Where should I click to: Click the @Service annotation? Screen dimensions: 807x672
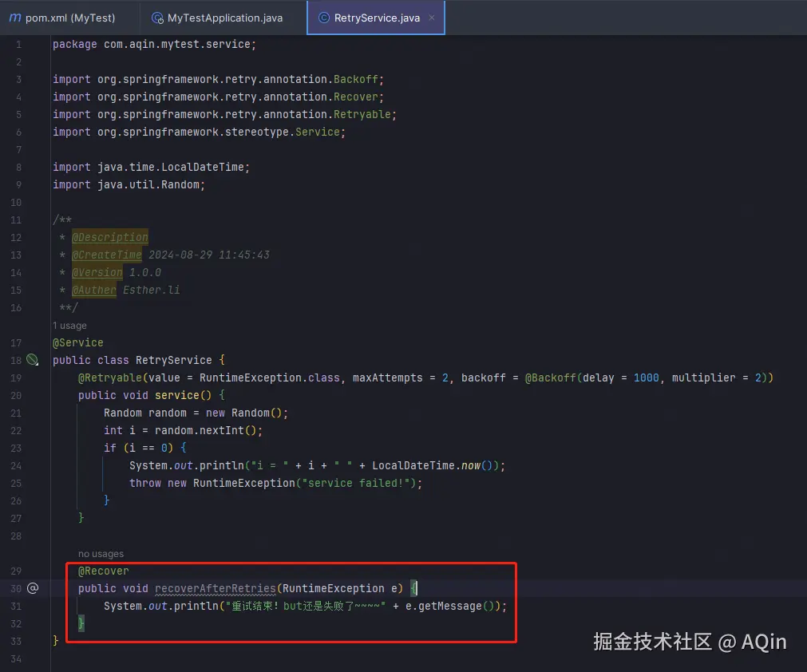77,342
